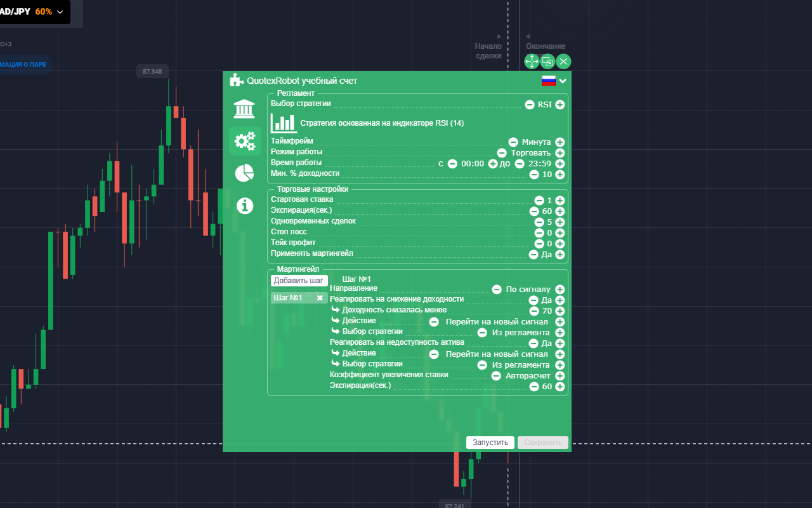Toggle Применять мартингейл with minus

(x=534, y=255)
